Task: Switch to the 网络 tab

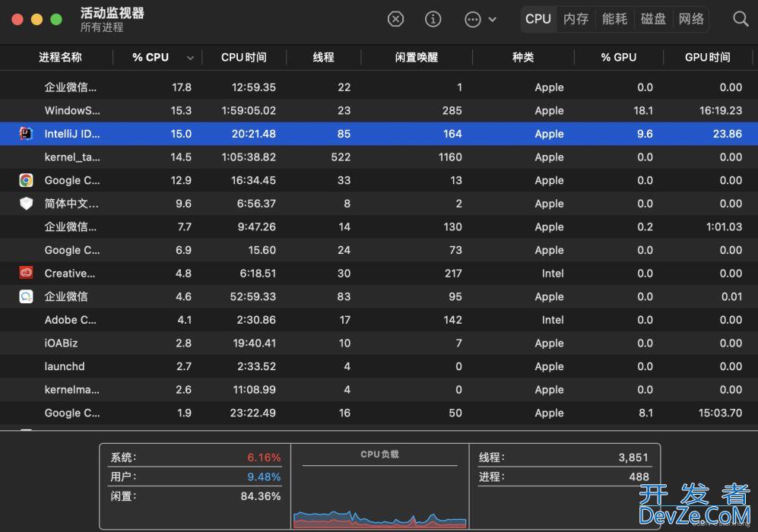Action: coord(691,19)
